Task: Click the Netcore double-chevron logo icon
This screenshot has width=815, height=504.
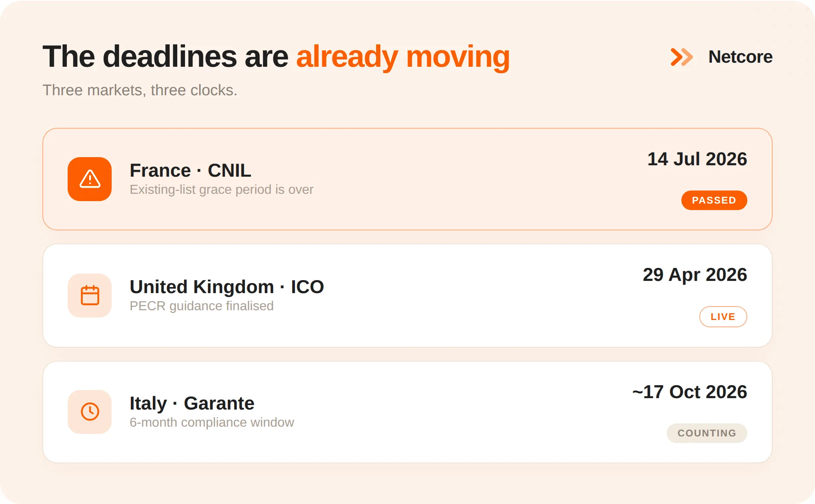Action: tap(681, 57)
